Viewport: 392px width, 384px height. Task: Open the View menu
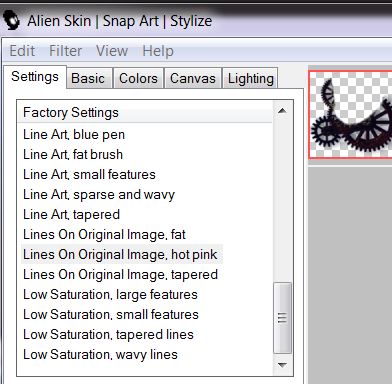tap(112, 51)
